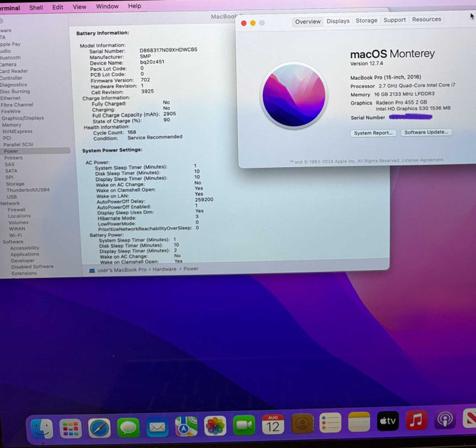The height and width of the screenshot is (448, 476).
Task: Open the License Agreement link
Action: (x=422, y=160)
